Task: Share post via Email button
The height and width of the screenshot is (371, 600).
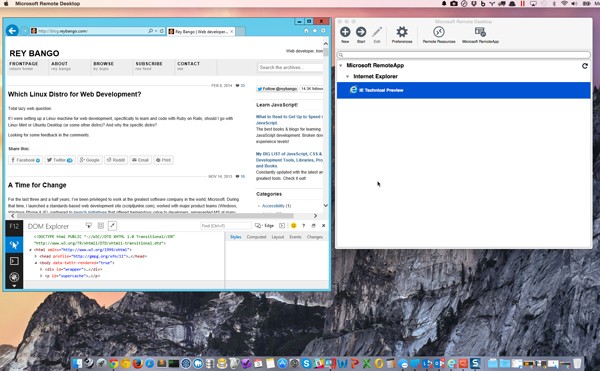Action: coord(140,160)
